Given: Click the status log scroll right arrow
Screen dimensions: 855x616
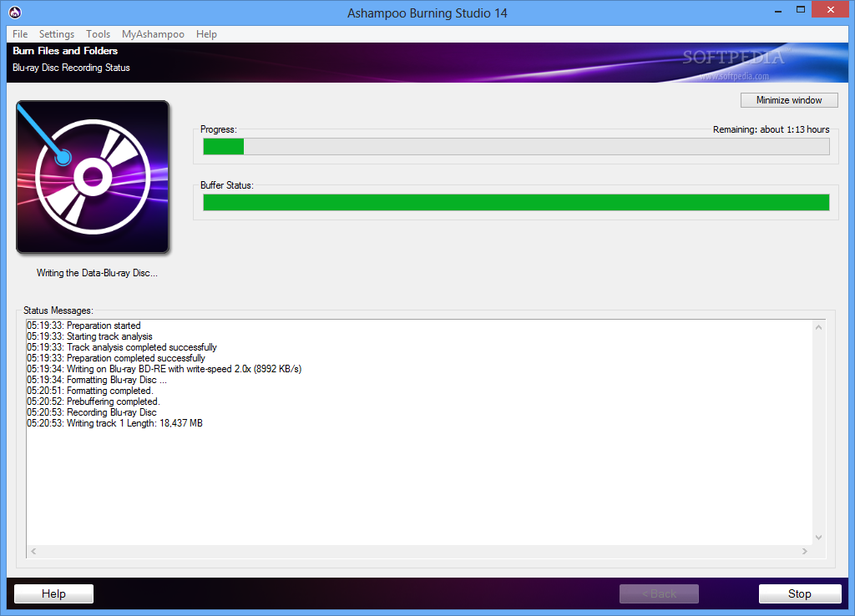Looking at the screenshot, I should point(805,551).
